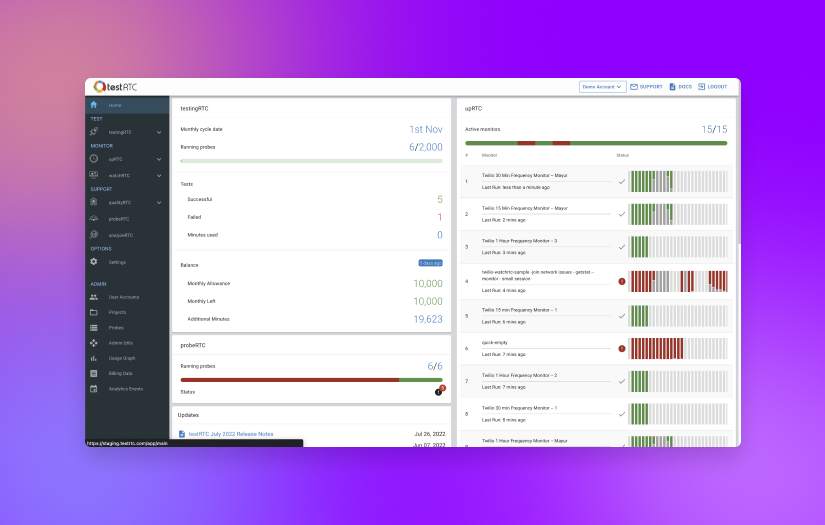The image size is (825, 525).
Task: Click the status history bars for quick-empty
Action: click(x=678, y=348)
